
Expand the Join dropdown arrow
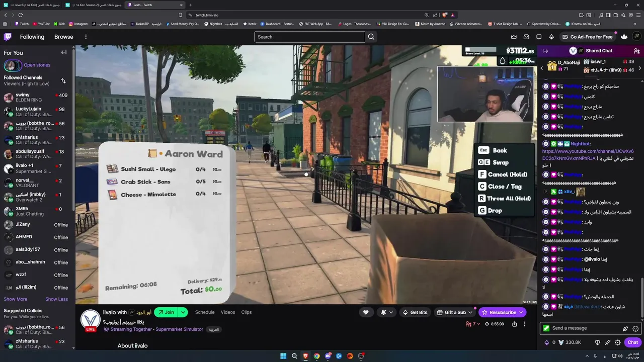183,312
